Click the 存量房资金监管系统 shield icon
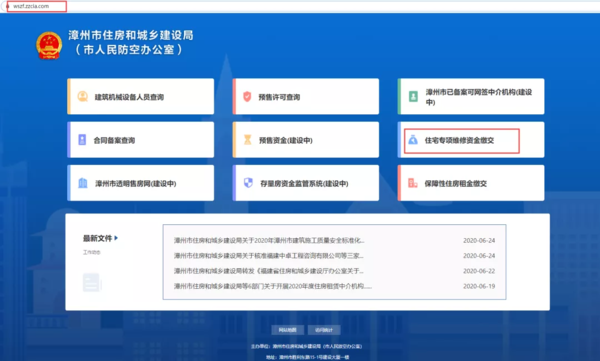 (x=248, y=183)
